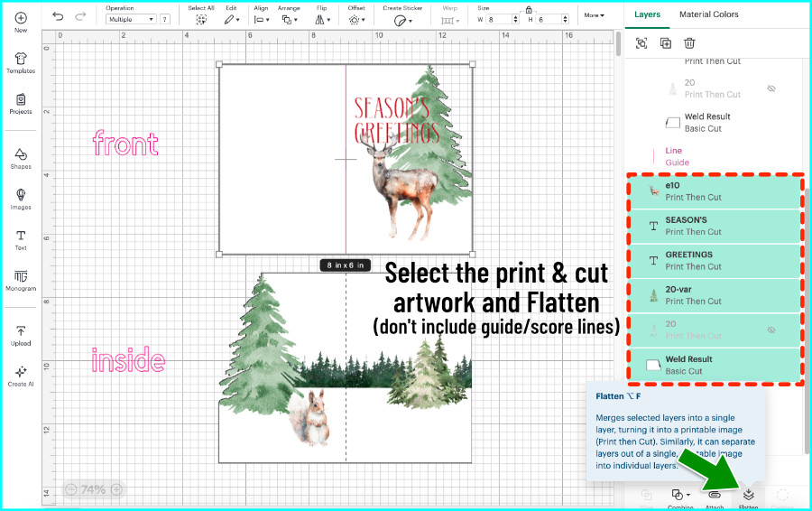Open Operation help question mark
This screenshot has width=812, height=511.
(165, 19)
